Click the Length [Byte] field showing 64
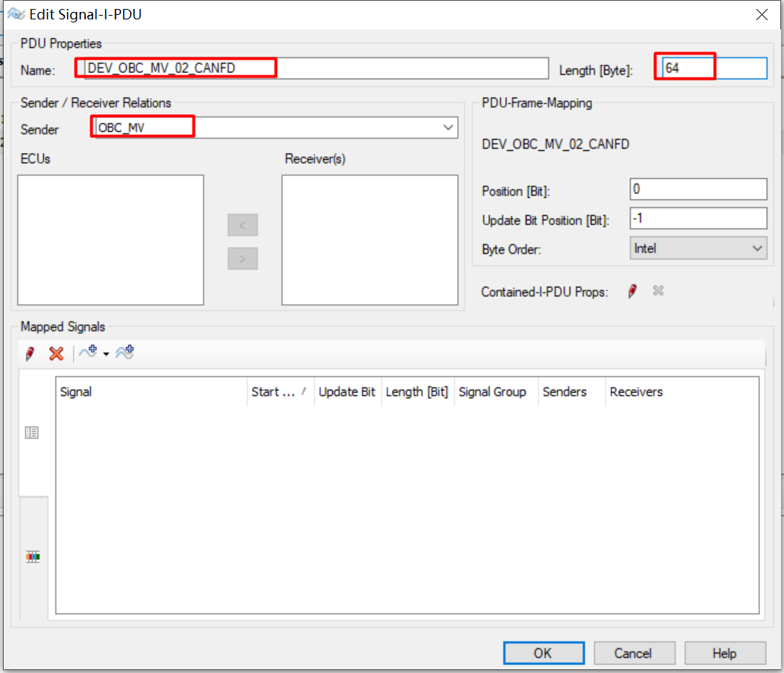 coord(683,66)
